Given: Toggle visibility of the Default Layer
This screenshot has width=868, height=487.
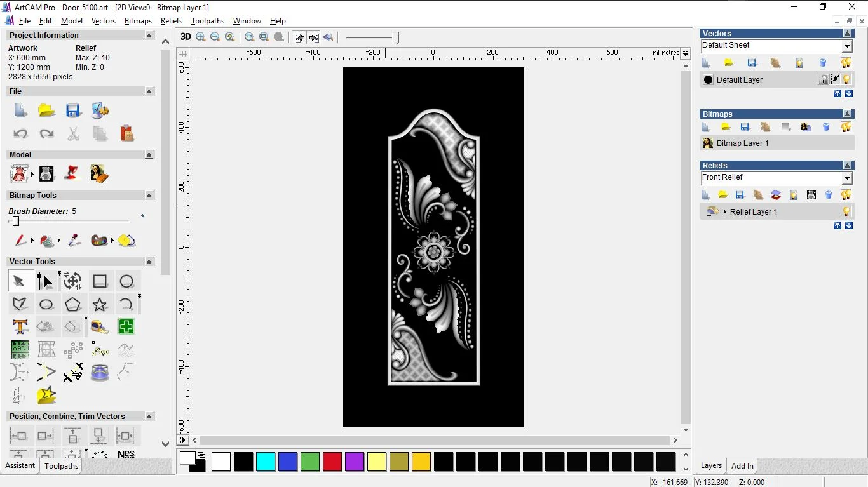Looking at the screenshot, I should 846,79.
